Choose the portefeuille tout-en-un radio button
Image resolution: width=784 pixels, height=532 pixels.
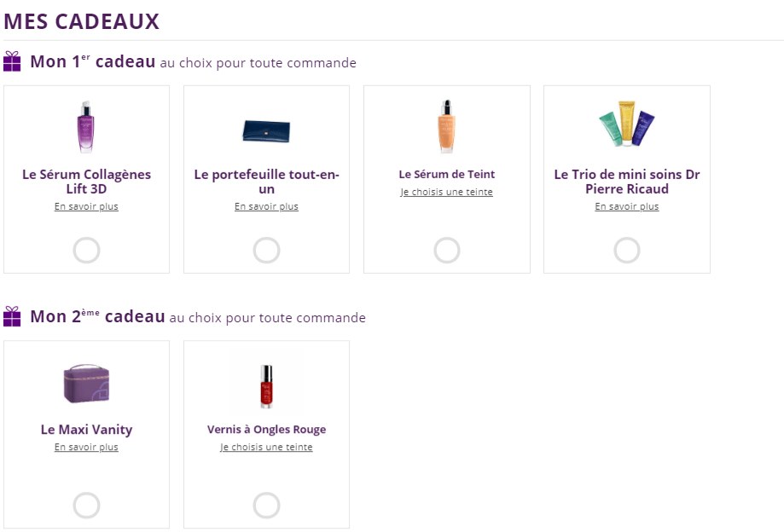point(266,250)
